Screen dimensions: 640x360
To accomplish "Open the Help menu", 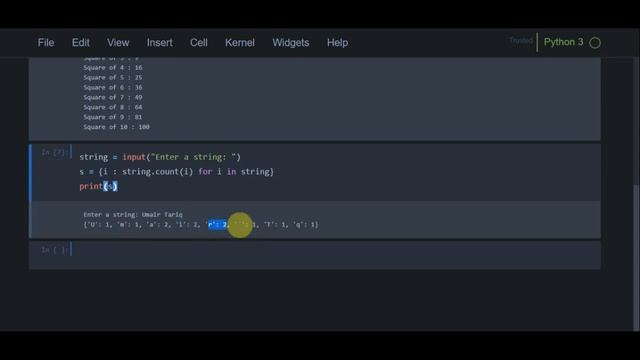I will [337, 42].
